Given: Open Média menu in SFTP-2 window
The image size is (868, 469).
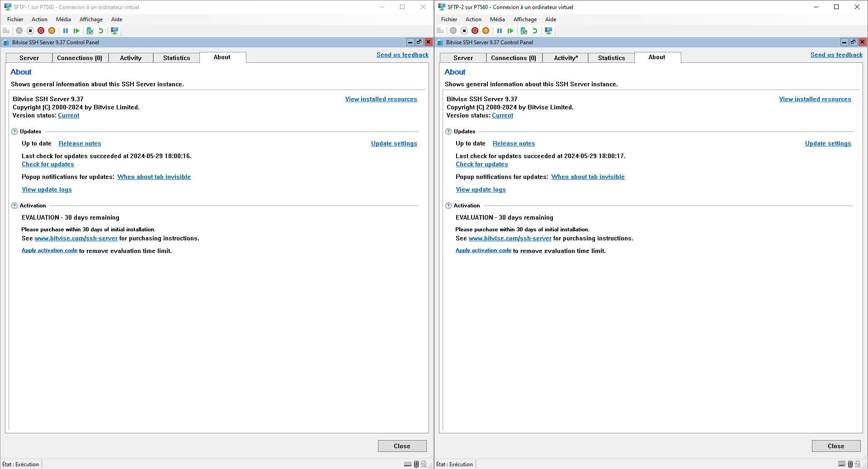Looking at the screenshot, I should click(497, 19).
